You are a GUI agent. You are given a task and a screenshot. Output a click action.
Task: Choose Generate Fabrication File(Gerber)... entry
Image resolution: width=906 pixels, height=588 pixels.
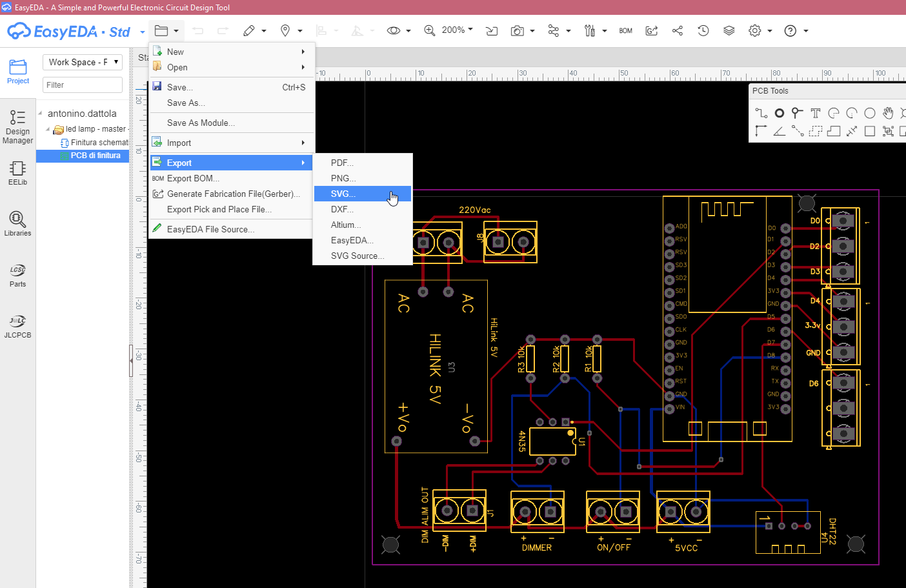point(232,194)
